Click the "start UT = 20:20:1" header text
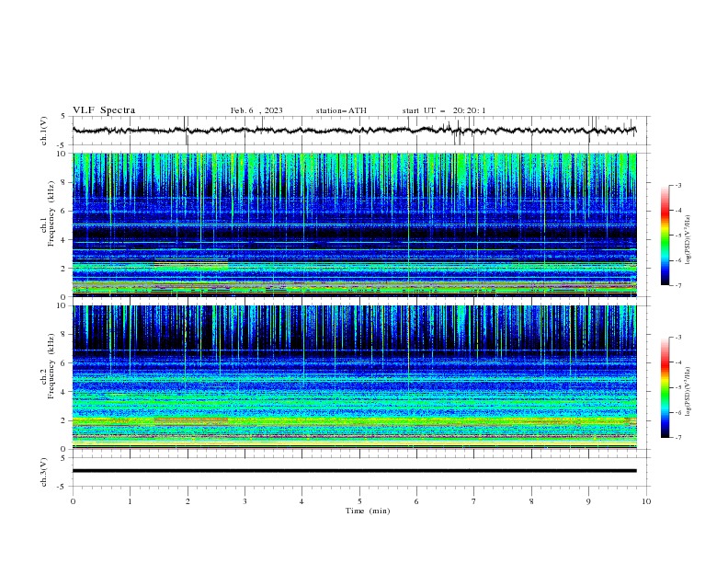 click(x=444, y=110)
